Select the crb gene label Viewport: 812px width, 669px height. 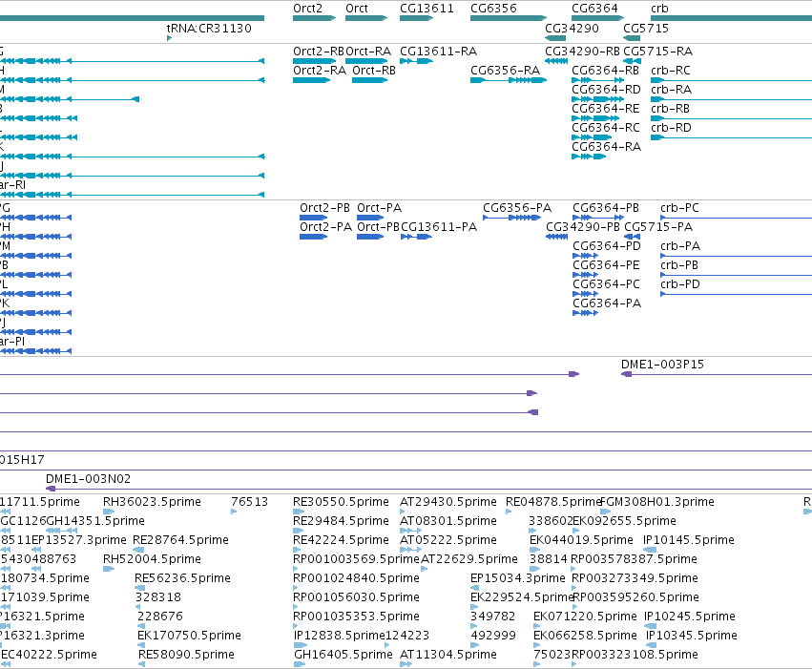coord(659,9)
